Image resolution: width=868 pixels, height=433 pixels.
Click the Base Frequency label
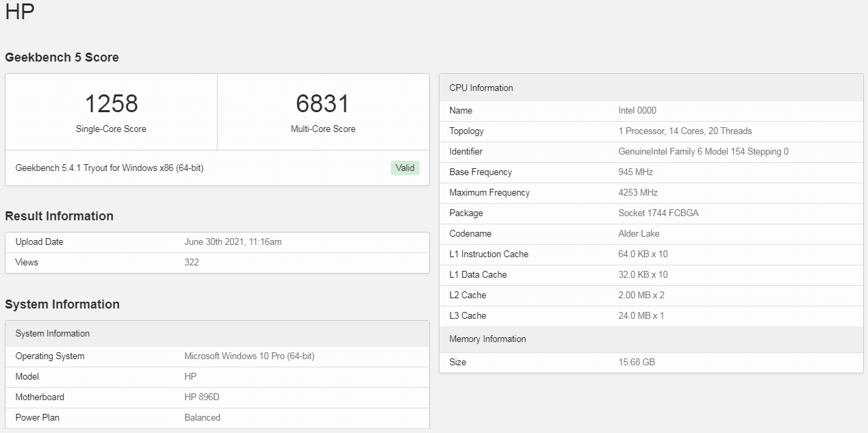click(x=481, y=172)
